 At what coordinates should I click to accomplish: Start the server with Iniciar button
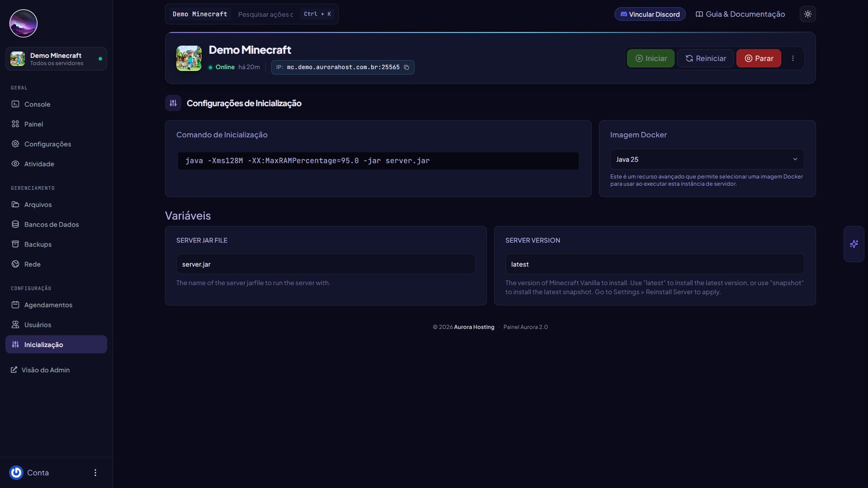pos(650,58)
